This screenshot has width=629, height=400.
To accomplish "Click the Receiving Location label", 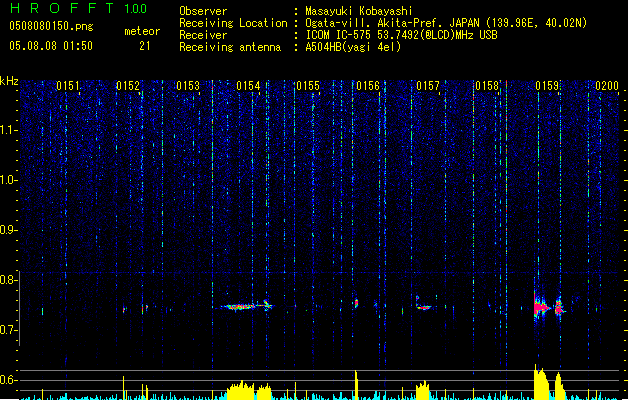I will 233,23.
